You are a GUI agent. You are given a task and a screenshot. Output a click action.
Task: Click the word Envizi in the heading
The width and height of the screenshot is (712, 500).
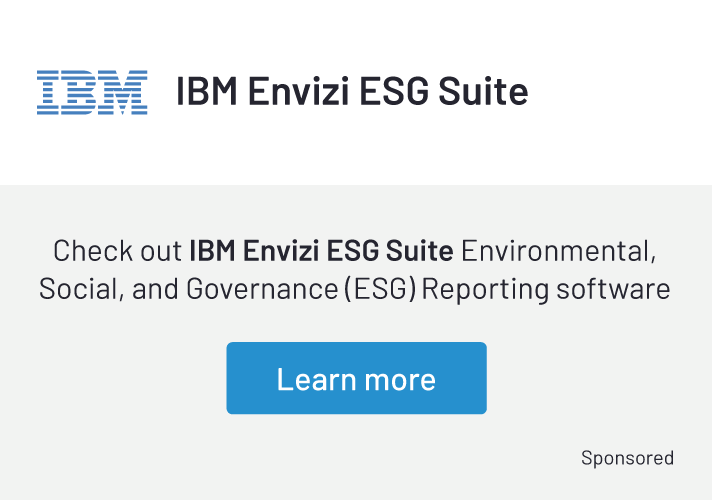[x=298, y=91]
